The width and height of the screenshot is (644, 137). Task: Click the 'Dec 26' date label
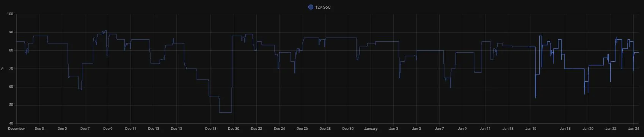pyautogui.click(x=302, y=129)
